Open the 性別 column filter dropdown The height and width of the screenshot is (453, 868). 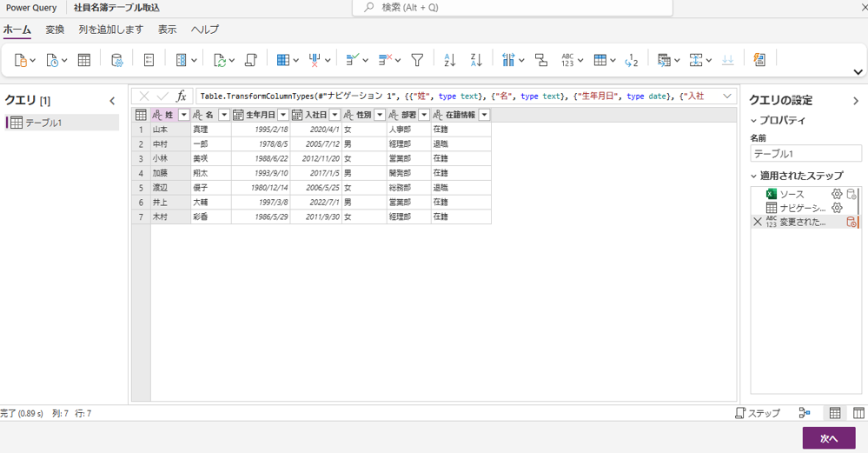tap(380, 115)
